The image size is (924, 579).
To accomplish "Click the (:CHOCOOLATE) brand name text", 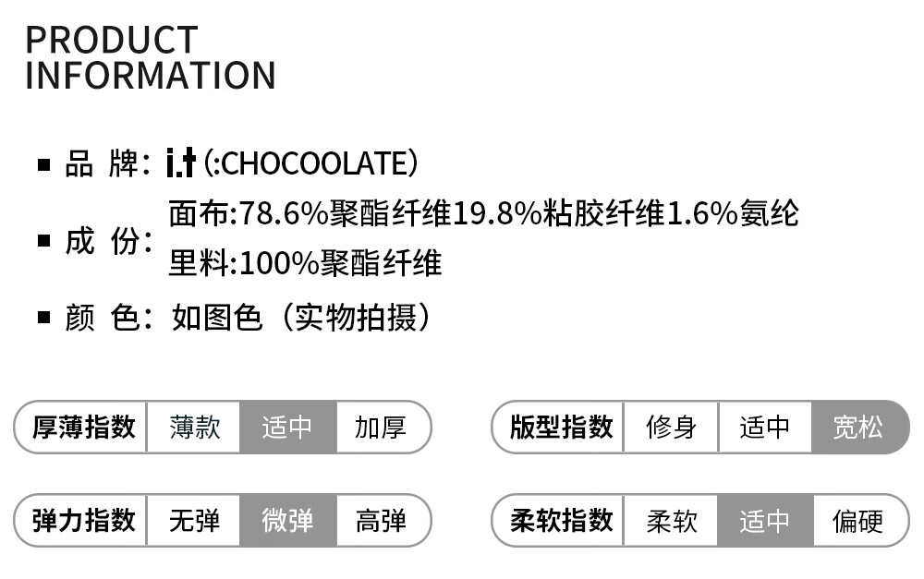I will click(310, 163).
